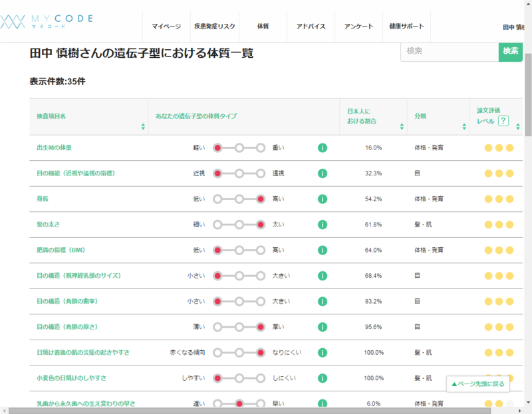Image resolution: width=532 pixels, height=414 pixels.
Task: Click the 検索 text input field
Action: point(450,52)
